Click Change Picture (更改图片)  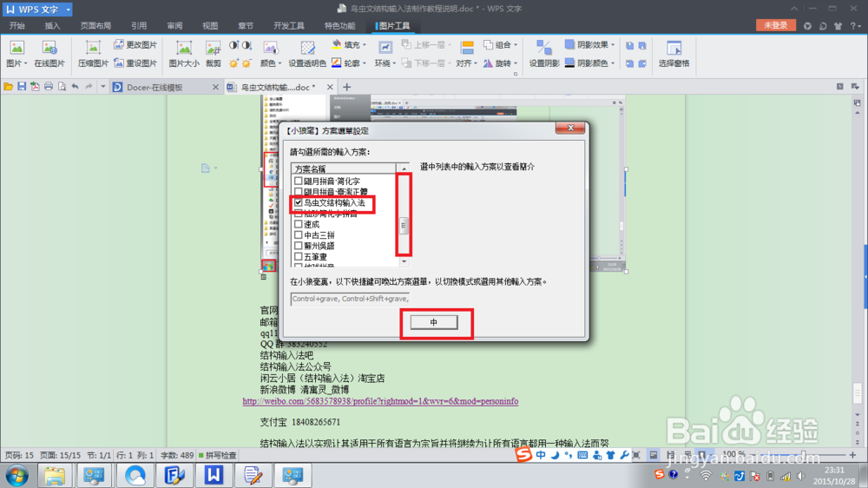(x=135, y=45)
